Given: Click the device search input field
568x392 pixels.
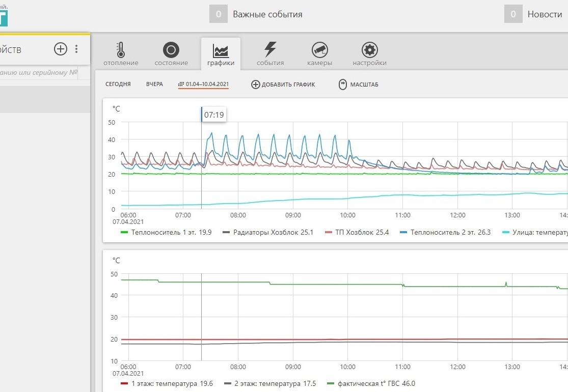Looking at the screenshot, I should click(38, 73).
